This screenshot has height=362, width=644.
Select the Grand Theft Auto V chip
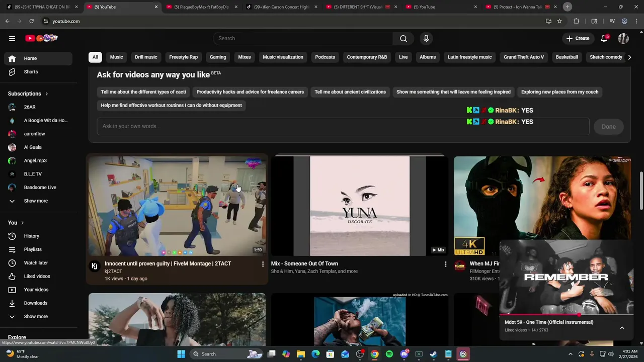click(524, 57)
